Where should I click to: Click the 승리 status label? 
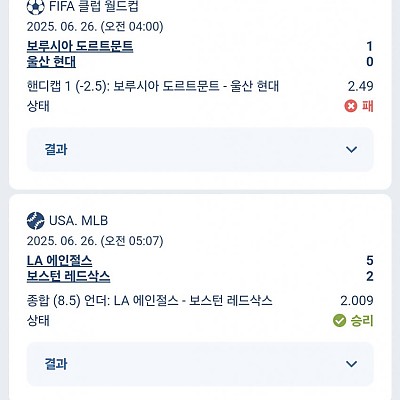[362, 321]
